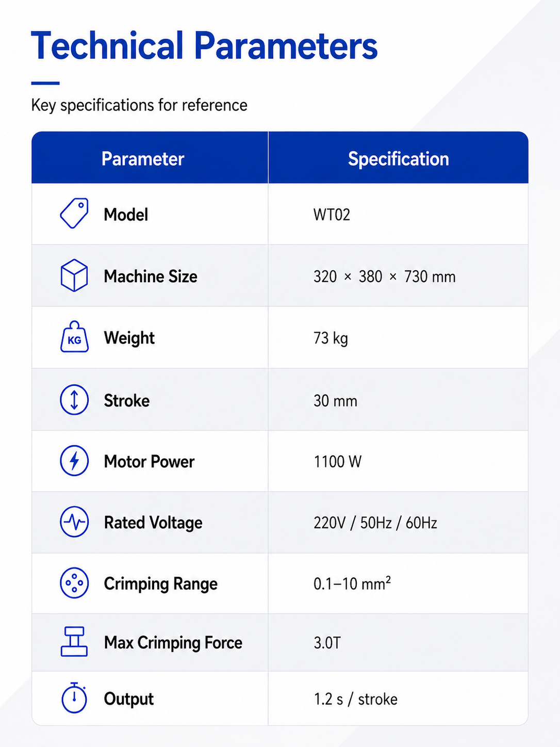Click the stopwatch icon beside Output

pos(74,697)
